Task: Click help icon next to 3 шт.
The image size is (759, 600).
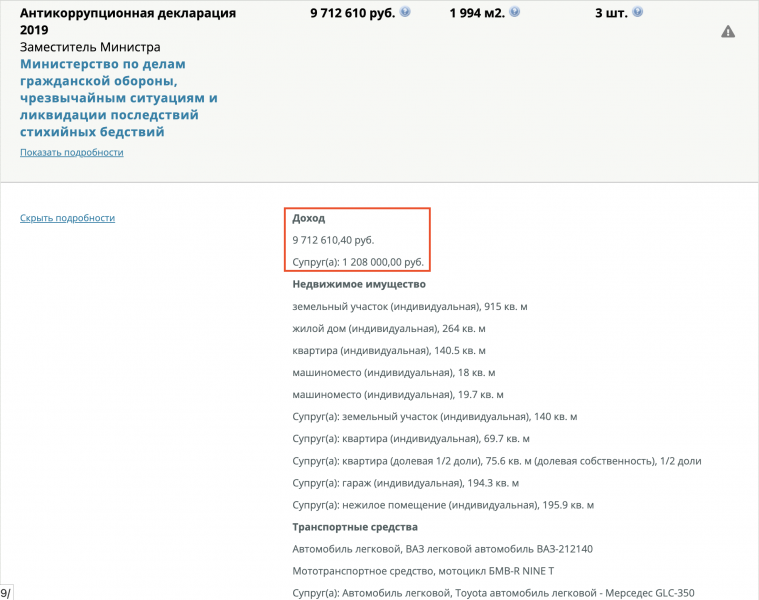Action: (638, 12)
